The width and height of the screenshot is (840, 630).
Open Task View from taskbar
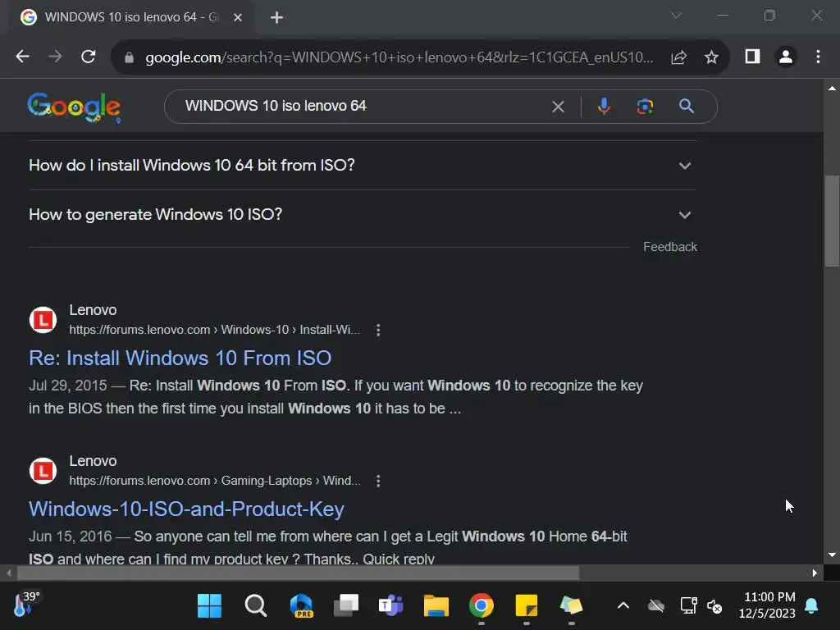click(x=346, y=606)
